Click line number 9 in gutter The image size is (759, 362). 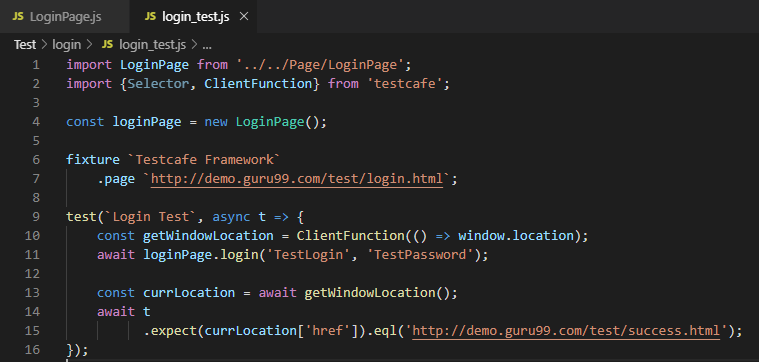click(36, 216)
